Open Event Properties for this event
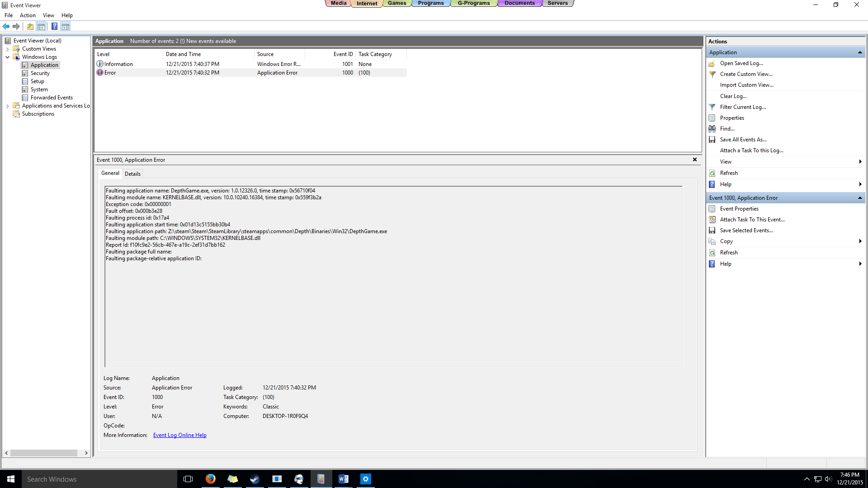Screen dimensions: 868x488 (739, 208)
